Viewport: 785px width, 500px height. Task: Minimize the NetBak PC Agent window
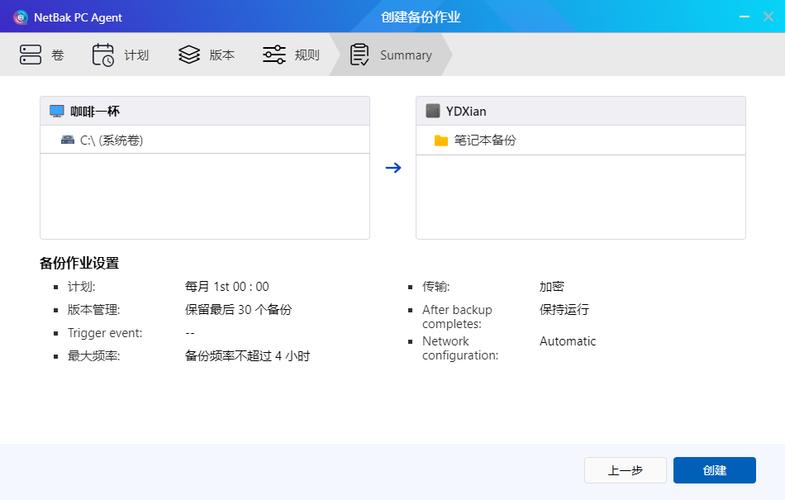coord(744,17)
